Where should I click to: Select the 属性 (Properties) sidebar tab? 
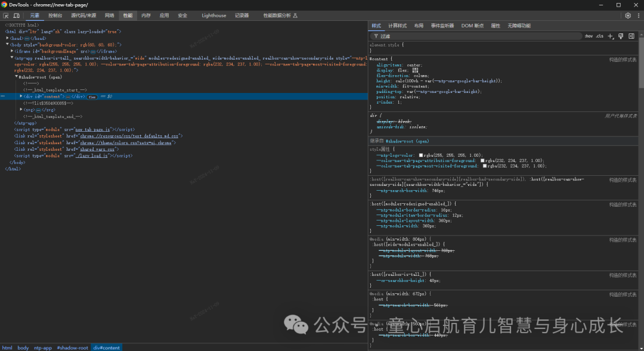pyautogui.click(x=496, y=26)
